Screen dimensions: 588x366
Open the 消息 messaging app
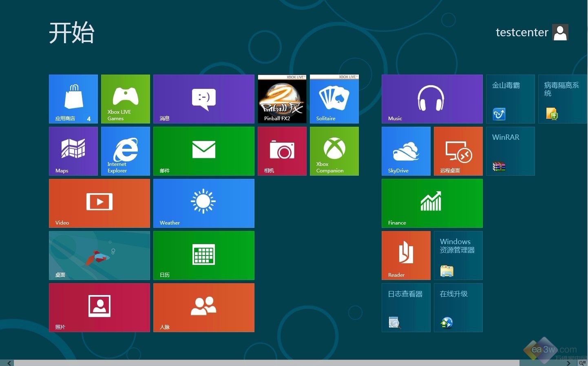click(203, 99)
